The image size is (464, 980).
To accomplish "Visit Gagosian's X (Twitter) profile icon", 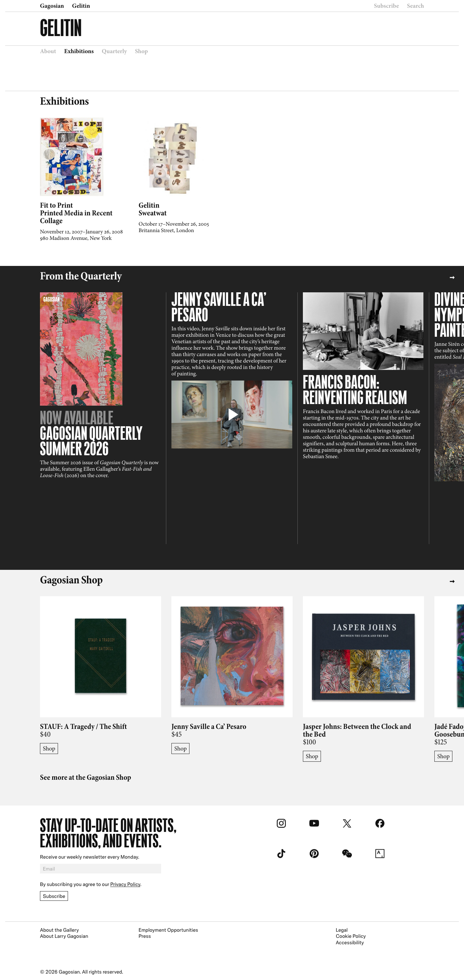I will [347, 823].
